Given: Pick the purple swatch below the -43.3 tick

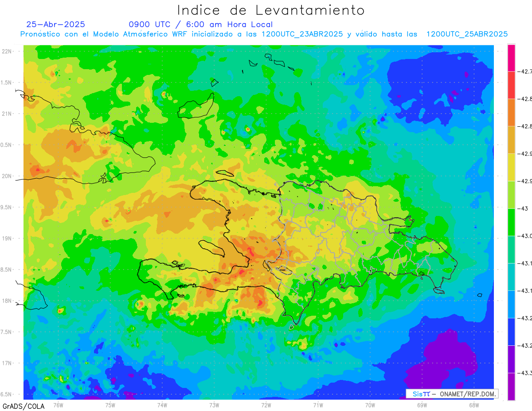Looking at the screenshot, I should coord(511,387).
